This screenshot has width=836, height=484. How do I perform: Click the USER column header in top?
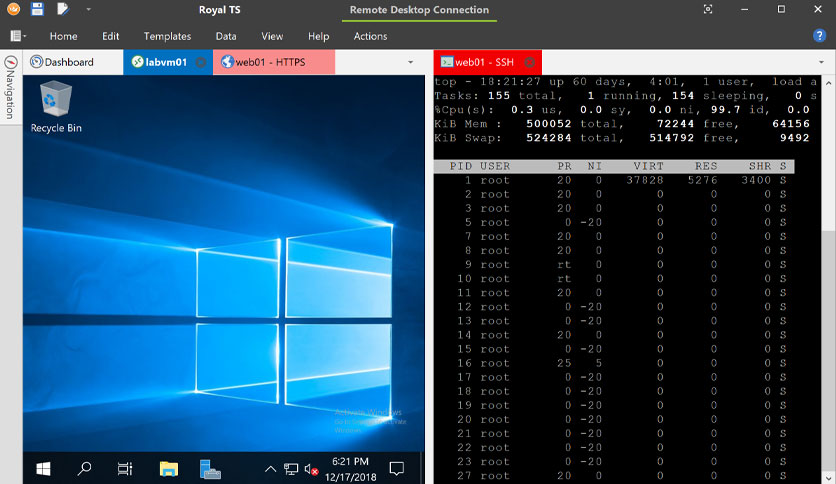[495, 166]
